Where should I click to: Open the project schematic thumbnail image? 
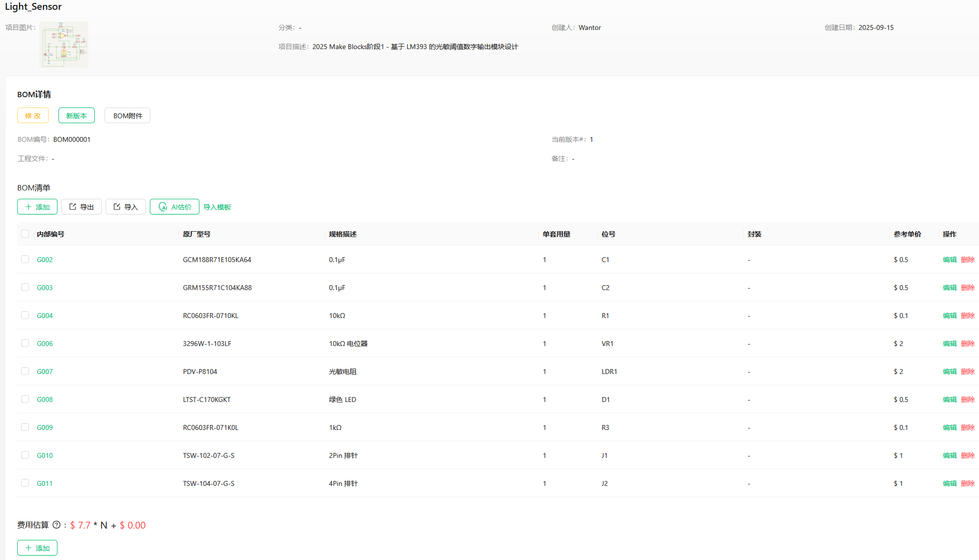(x=64, y=45)
